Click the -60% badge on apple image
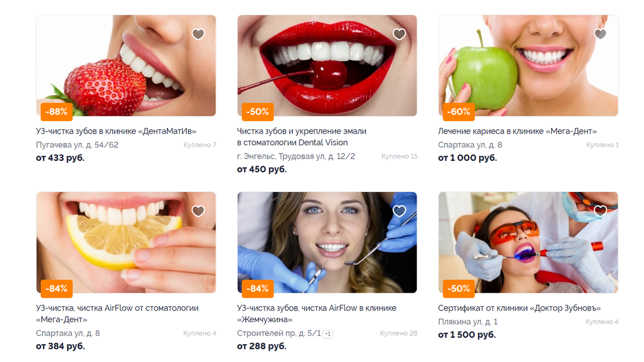 [459, 112]
